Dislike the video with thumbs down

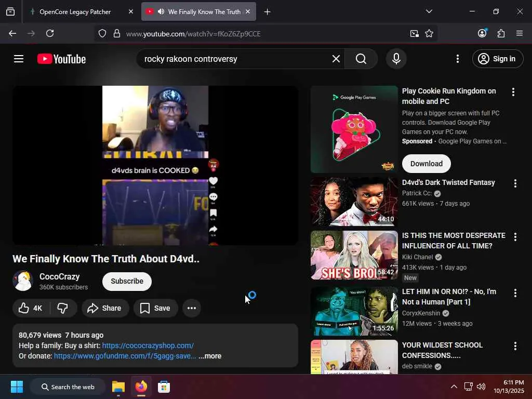(63, 308)
